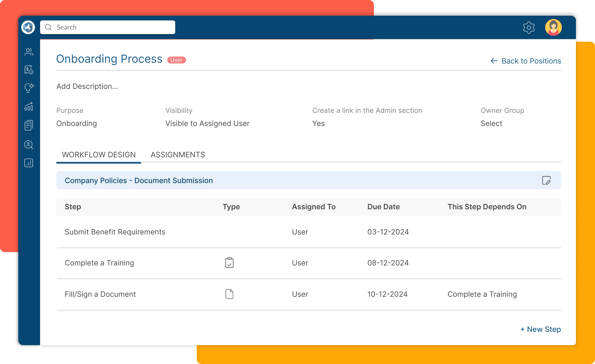Click the payroll dollar receipt sidebar icon
595x364 pixels.
tap(29, 70)
